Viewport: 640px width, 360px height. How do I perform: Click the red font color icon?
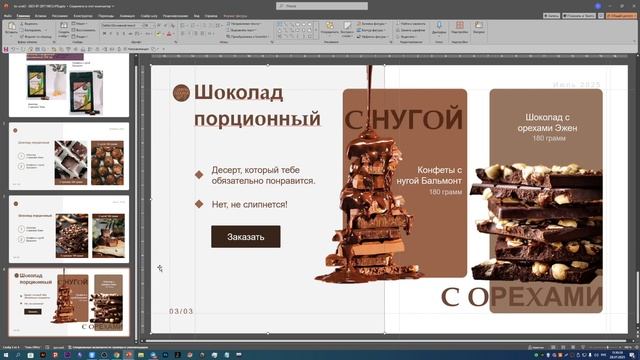click(169, 34)
